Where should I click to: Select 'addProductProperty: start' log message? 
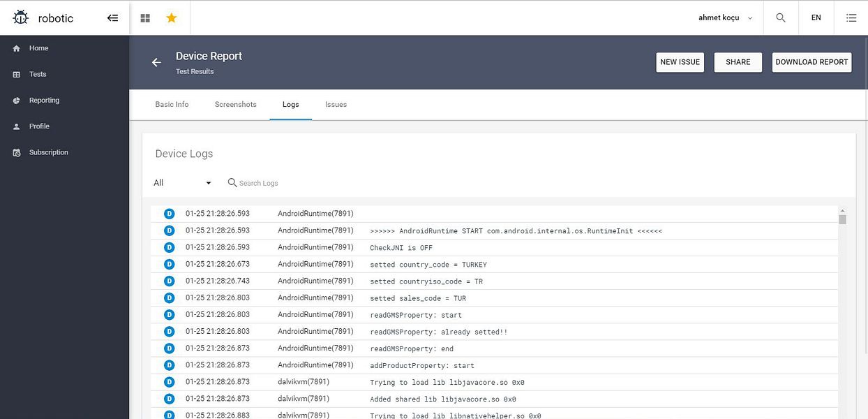click(x=422, y=365)
